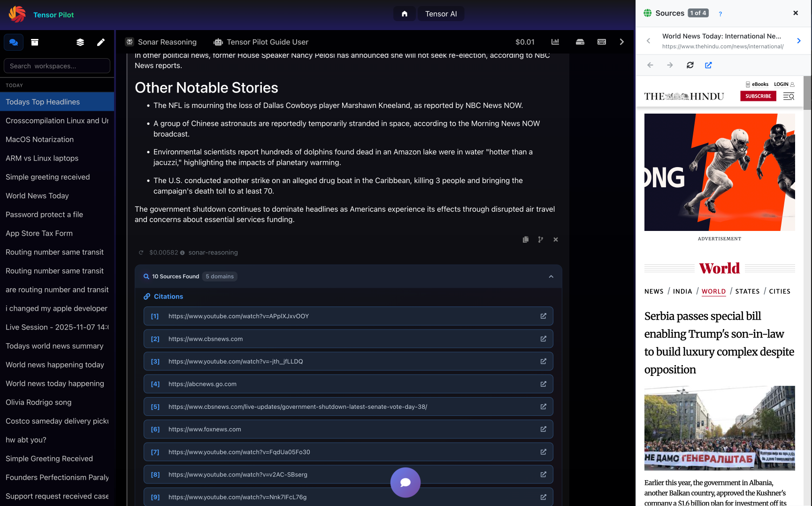Open the floating purple chat bubble button

click(x=406, y=483)
